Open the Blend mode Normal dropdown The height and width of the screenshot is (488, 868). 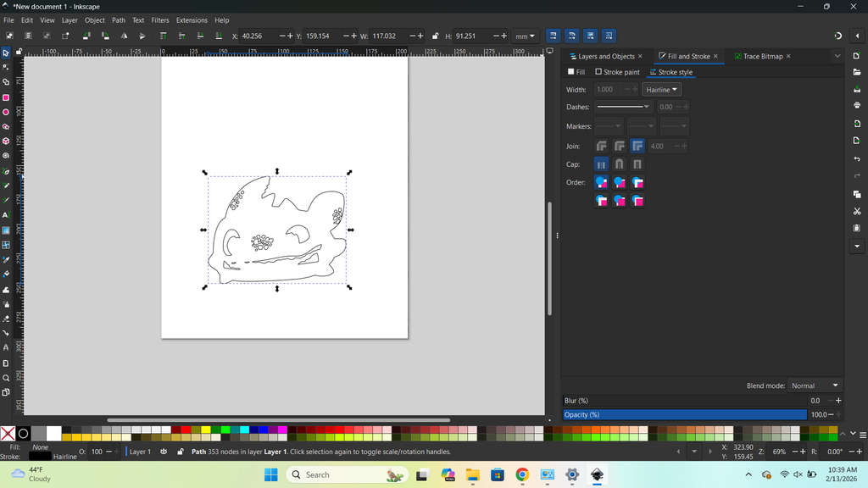pos(815,385)
